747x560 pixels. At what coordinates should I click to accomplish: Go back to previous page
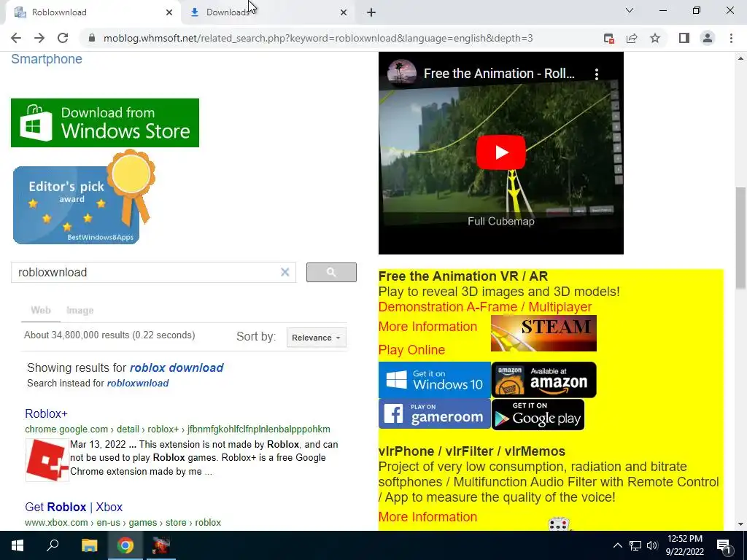point(16,38)
